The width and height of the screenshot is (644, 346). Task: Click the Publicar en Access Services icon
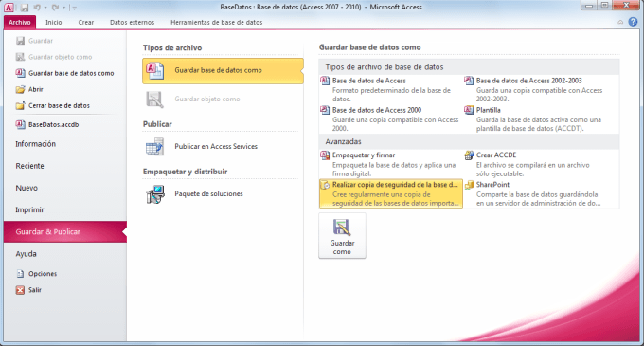pos(154,147)
